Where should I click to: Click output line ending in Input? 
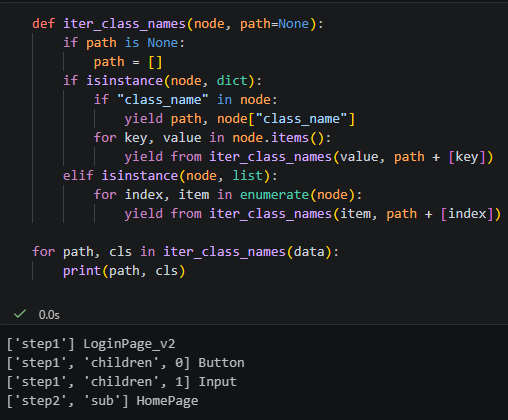[x=121, y=382]
